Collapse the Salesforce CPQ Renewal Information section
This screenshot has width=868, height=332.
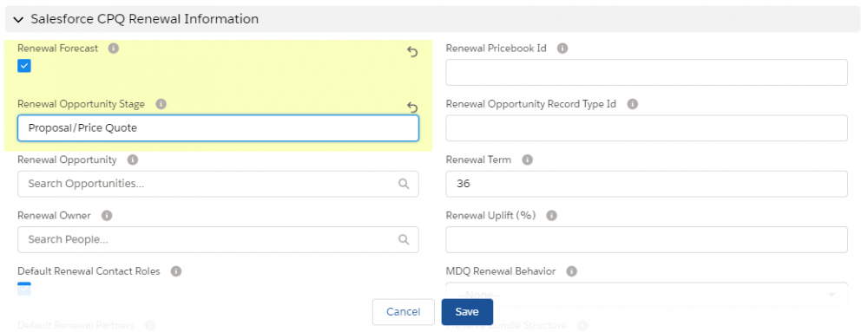tap(19, 20)
